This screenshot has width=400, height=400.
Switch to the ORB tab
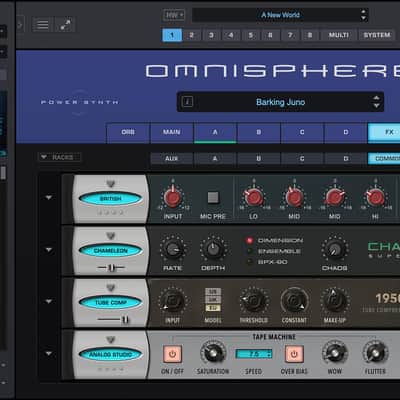(x=128, y=132)
